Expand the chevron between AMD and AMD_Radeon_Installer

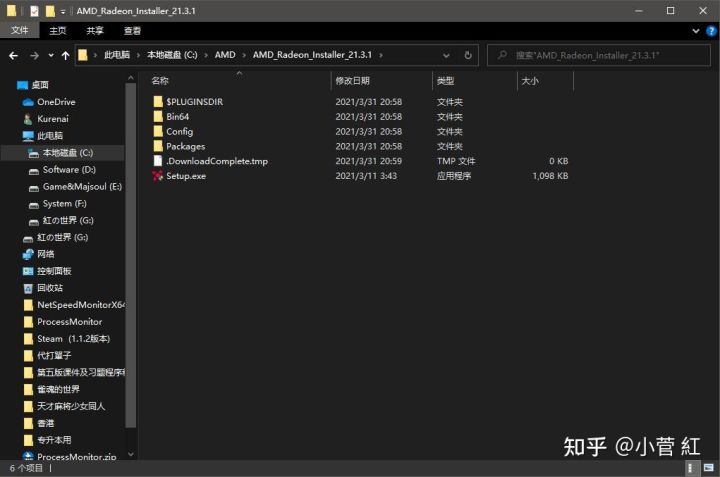pyautogui.click(x=244, y=55)
